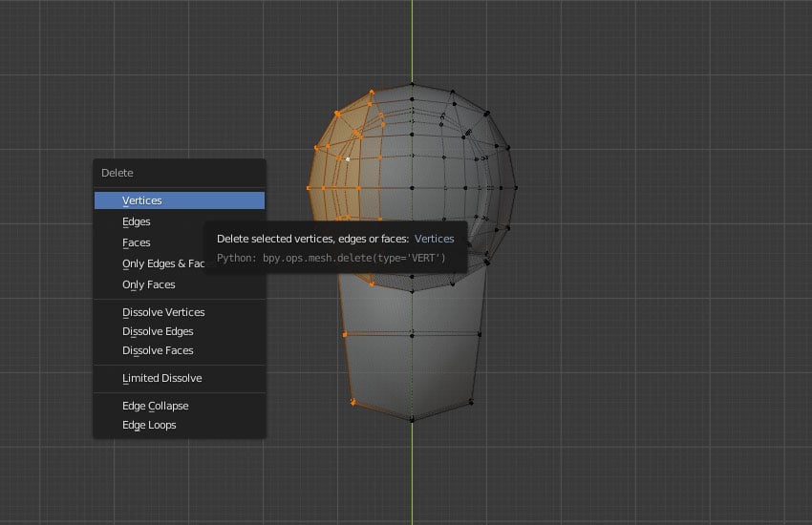Click the tooltip's delete description text
Image resolution: width=812 pixels, height=525 pixels.
pyautogui.click(x=312, y=239)
